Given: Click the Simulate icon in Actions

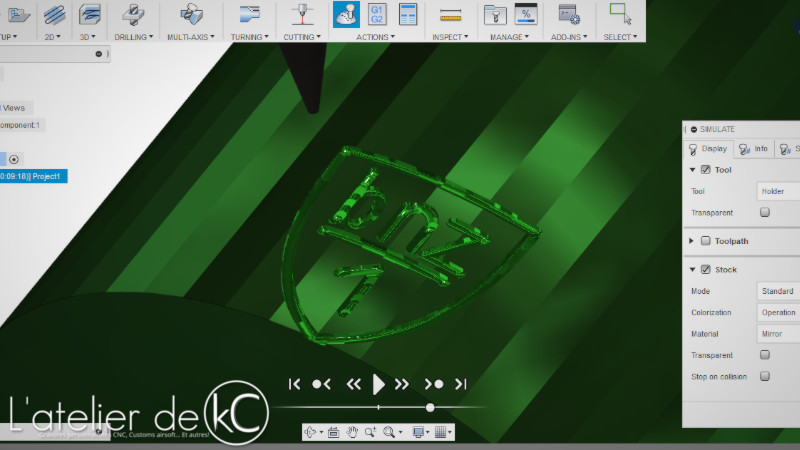Looking at the screenshot, I should [347, 14].
